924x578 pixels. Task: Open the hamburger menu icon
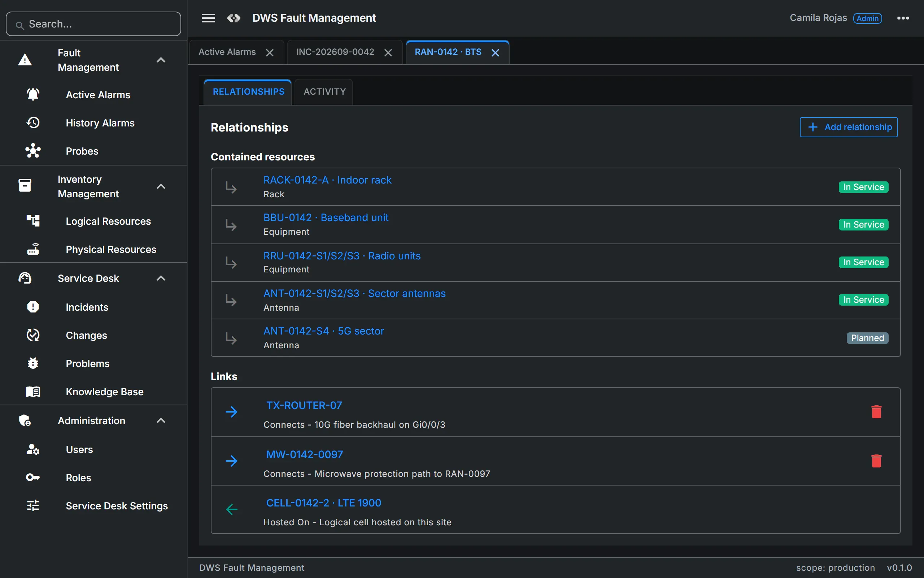tap(208, 18)
